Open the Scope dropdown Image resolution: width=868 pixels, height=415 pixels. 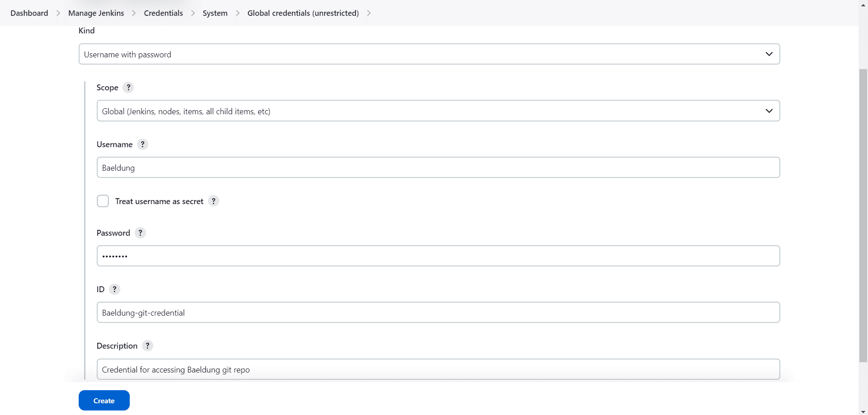(x=438, y=111)
